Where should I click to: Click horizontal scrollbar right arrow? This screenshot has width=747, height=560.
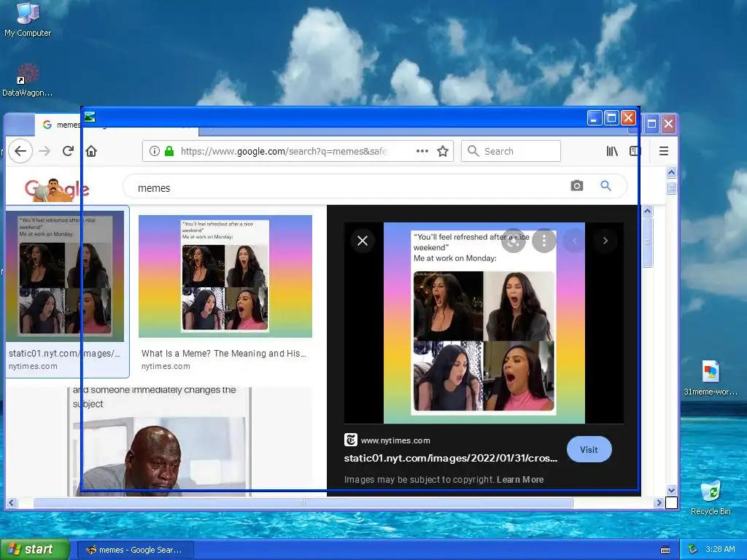click(x=659, y=503)
